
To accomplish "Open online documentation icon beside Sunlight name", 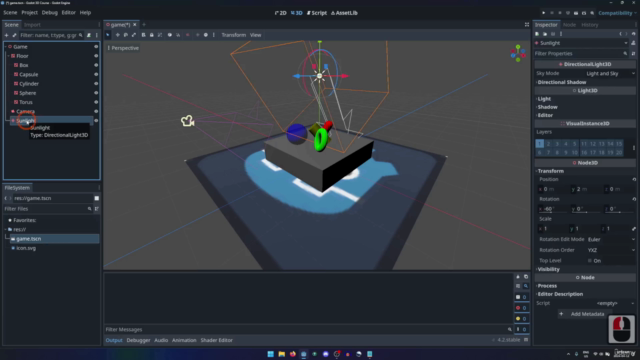I will pyautogui.click(x=633, y=43).
